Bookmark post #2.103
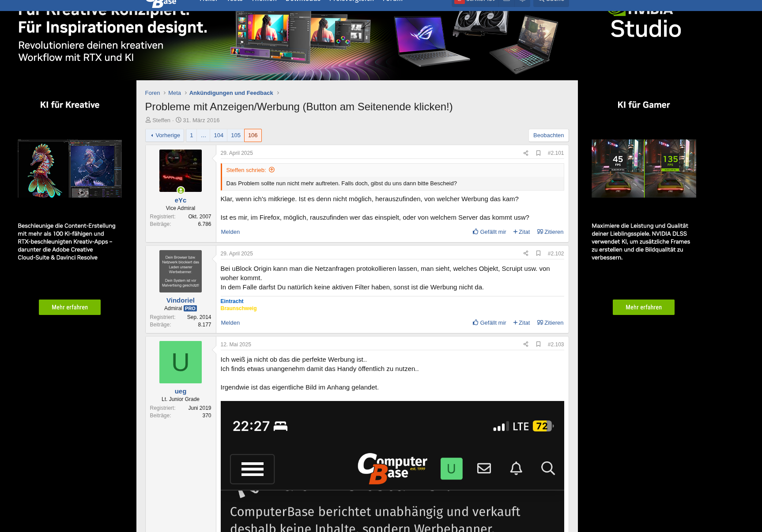762x532 pixels. pos(538,345)
